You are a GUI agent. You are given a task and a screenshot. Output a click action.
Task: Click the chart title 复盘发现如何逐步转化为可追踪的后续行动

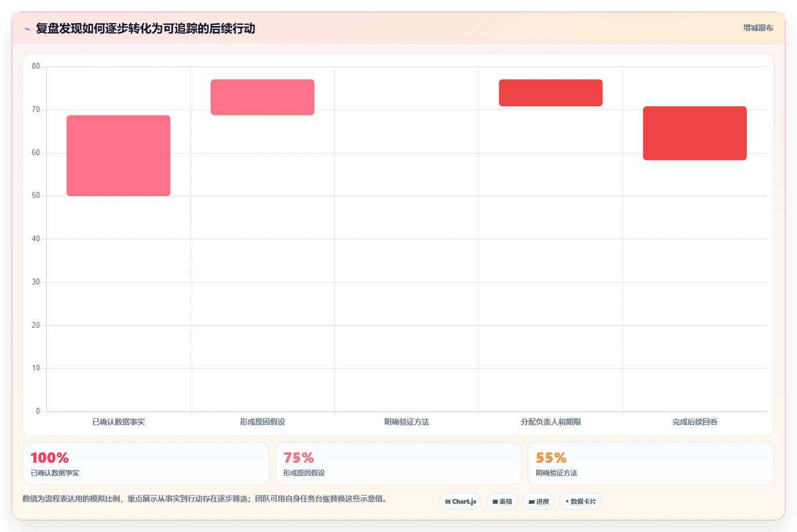coord(145,29)
